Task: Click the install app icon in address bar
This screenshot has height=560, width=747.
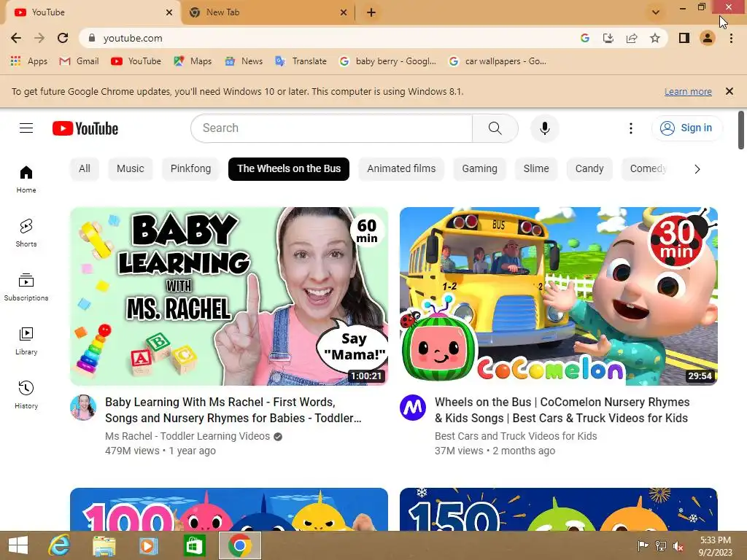Action: pyautogui.click(x=608, y=38)
